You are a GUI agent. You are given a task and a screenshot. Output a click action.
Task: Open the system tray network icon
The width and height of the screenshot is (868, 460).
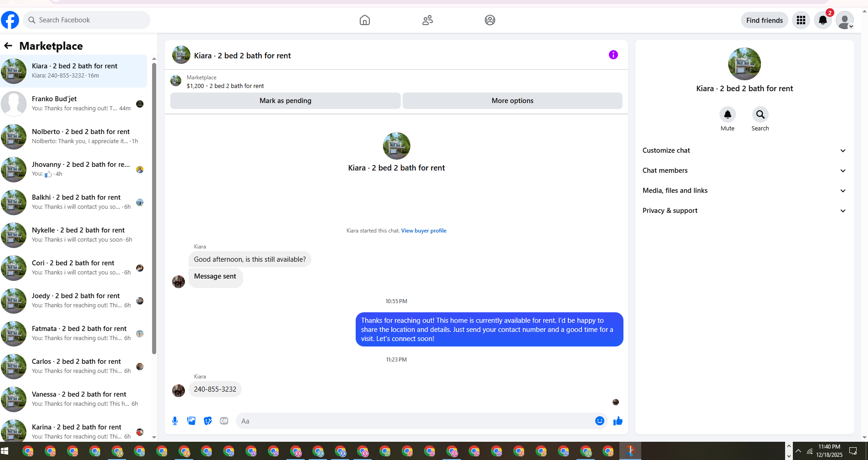point(810,451)
